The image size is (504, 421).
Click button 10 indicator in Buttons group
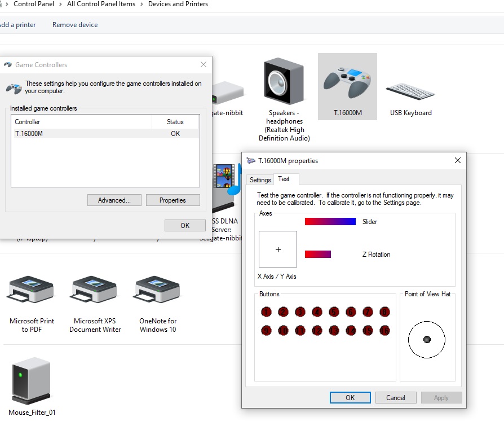pyautogui.click(x=283, y=331)
